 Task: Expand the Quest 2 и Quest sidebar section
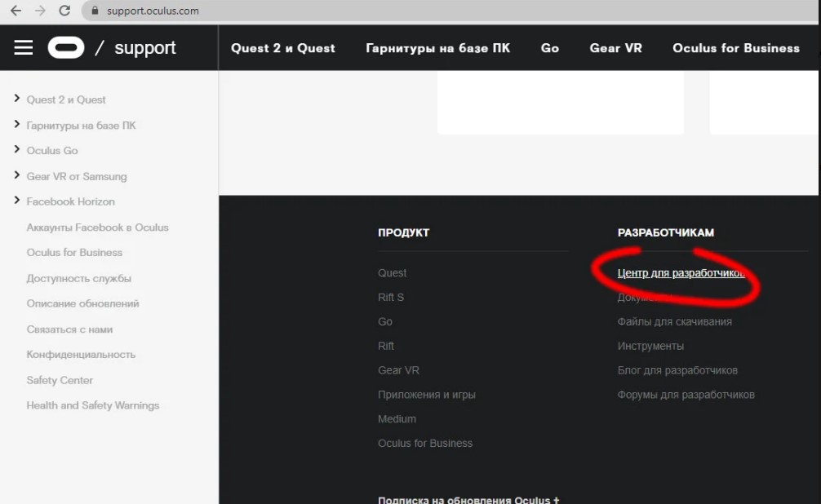pos(17,99)
